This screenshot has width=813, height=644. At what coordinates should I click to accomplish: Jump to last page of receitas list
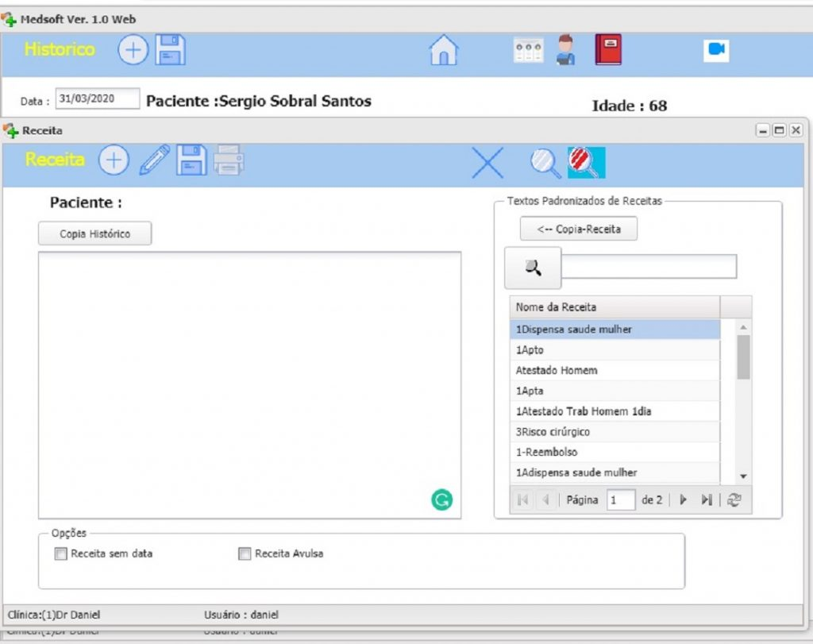pos(706,500)
